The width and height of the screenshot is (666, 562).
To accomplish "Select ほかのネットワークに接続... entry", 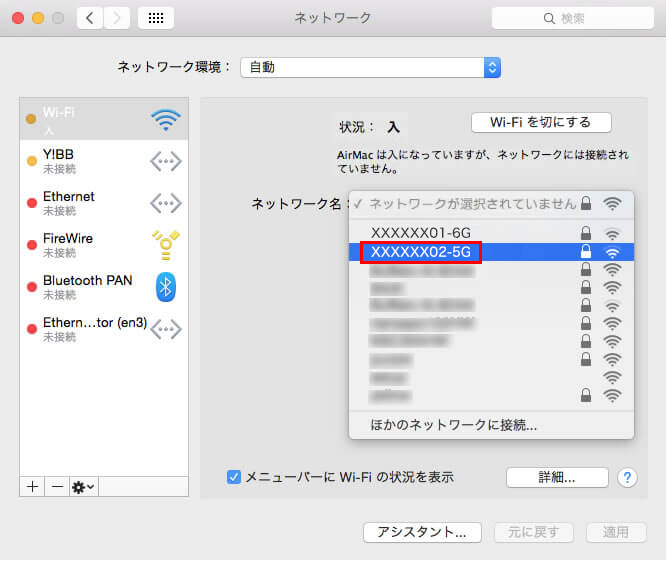I will point(491,425).
